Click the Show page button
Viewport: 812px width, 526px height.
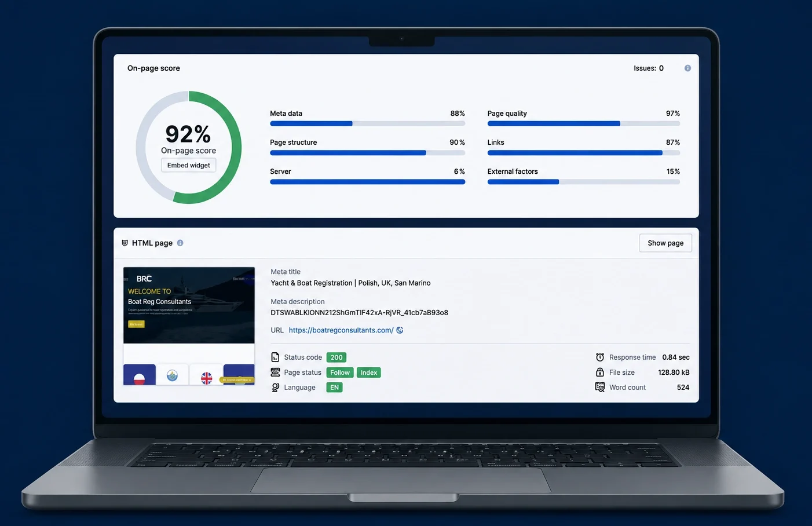click(665, 243)
